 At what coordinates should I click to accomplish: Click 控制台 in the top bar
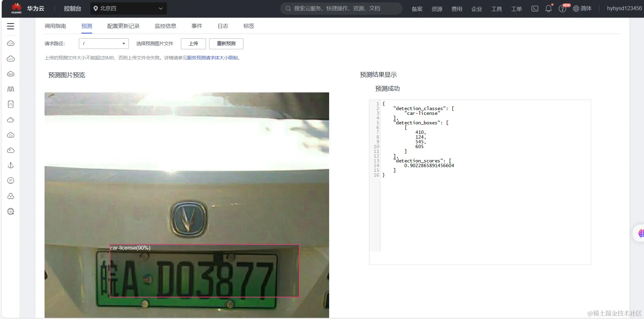pos(72,8)
